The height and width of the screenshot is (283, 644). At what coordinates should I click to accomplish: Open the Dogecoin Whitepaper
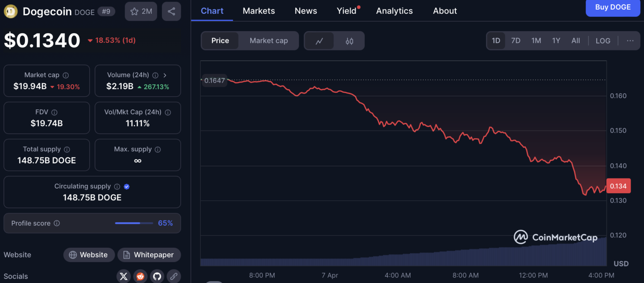click(x=149, y=255)
